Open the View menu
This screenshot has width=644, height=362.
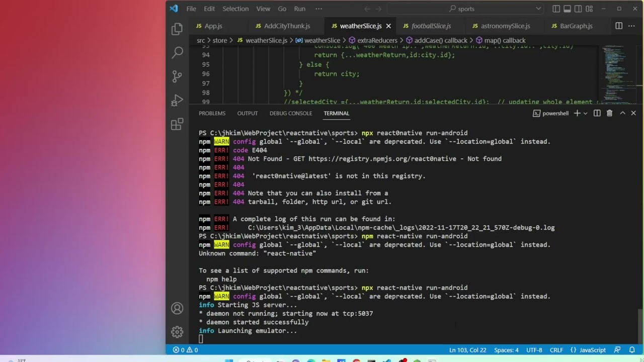[263, 9]
